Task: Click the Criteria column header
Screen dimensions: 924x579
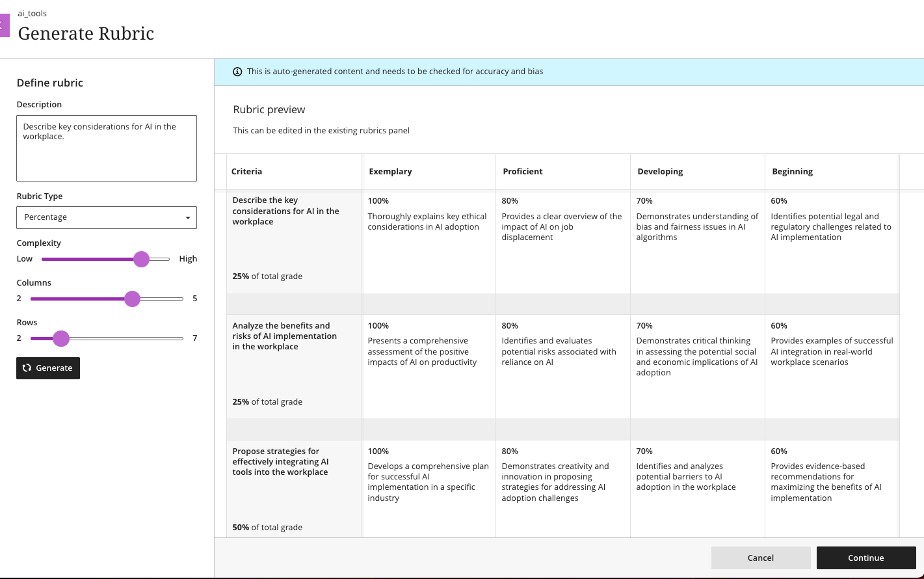Action: click(x=247, y=172)
